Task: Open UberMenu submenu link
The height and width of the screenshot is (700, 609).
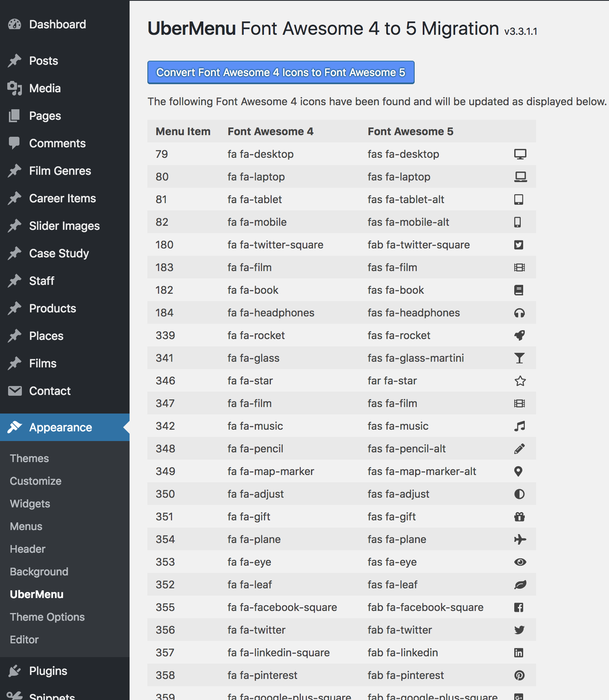Action: [36, 594]
